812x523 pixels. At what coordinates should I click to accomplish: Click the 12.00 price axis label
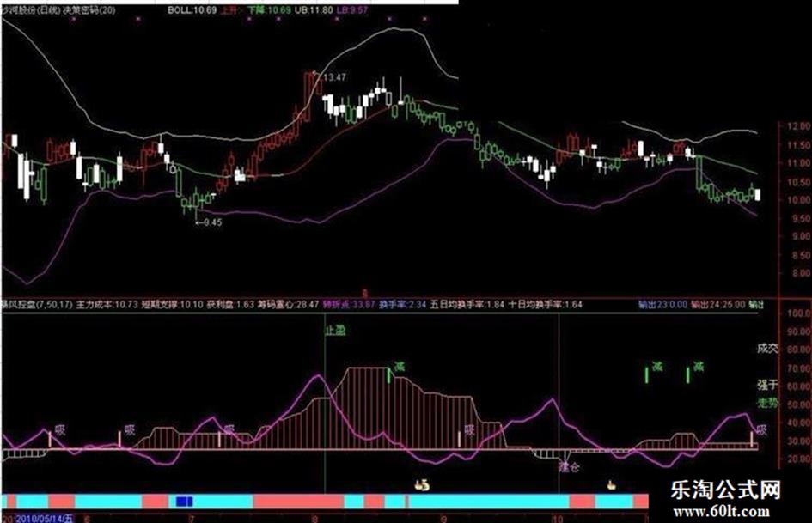(x=798, y=126)
